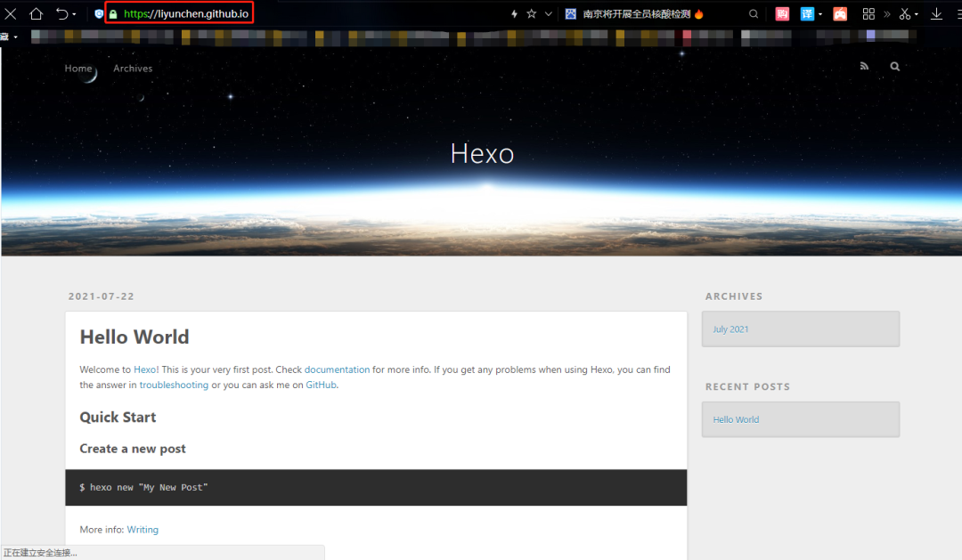Image resolution: width=962 pixels, height=560 pixels.
Task: Open the Writing more info link
Action: coord(143,530)
